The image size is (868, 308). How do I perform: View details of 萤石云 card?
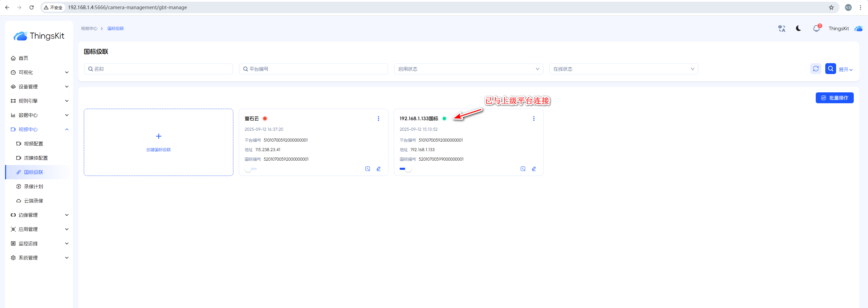[x=367, y=169]
